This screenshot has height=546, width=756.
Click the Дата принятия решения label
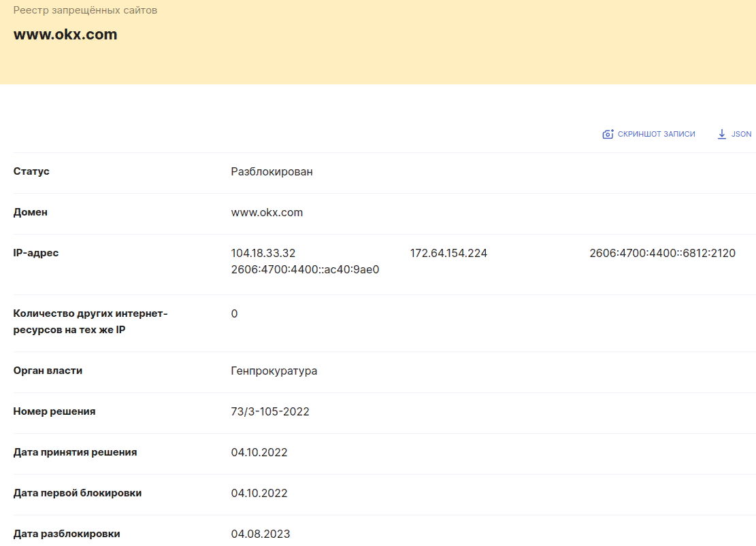tap(76, 452)
